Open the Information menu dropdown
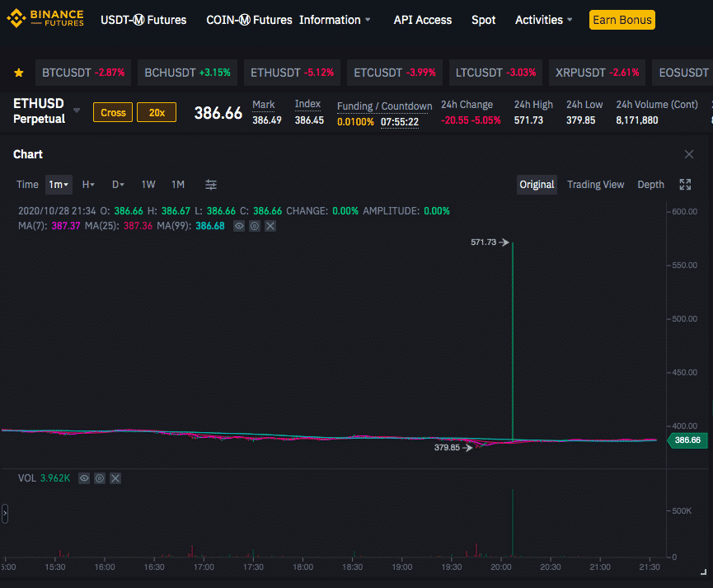 (335, 20)
